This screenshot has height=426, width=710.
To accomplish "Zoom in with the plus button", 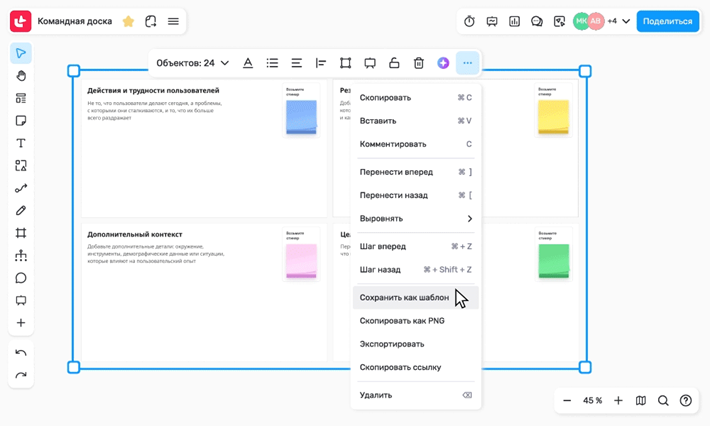I will (618, 401).
